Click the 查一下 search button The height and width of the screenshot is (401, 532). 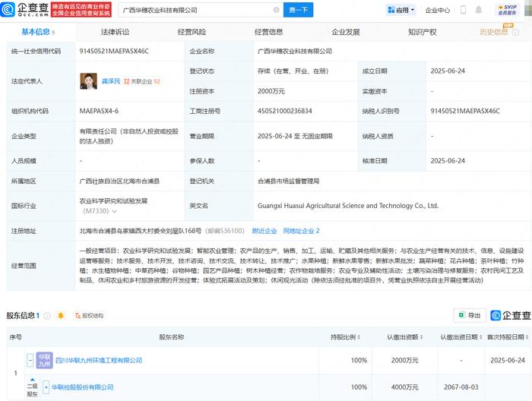coord(298,10)
